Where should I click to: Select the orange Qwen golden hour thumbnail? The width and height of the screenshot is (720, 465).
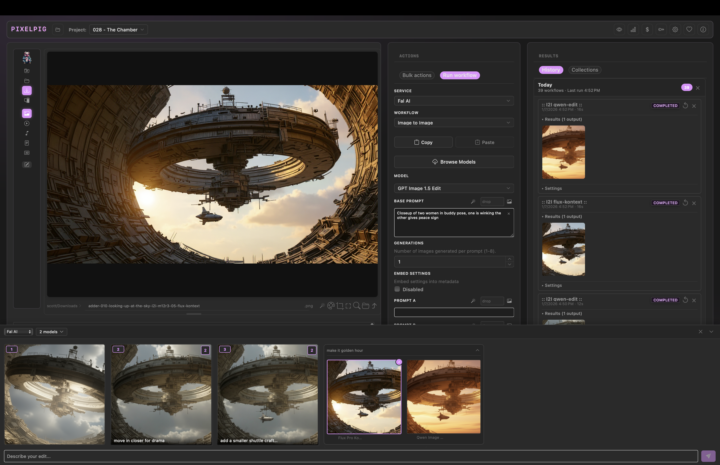444,397
